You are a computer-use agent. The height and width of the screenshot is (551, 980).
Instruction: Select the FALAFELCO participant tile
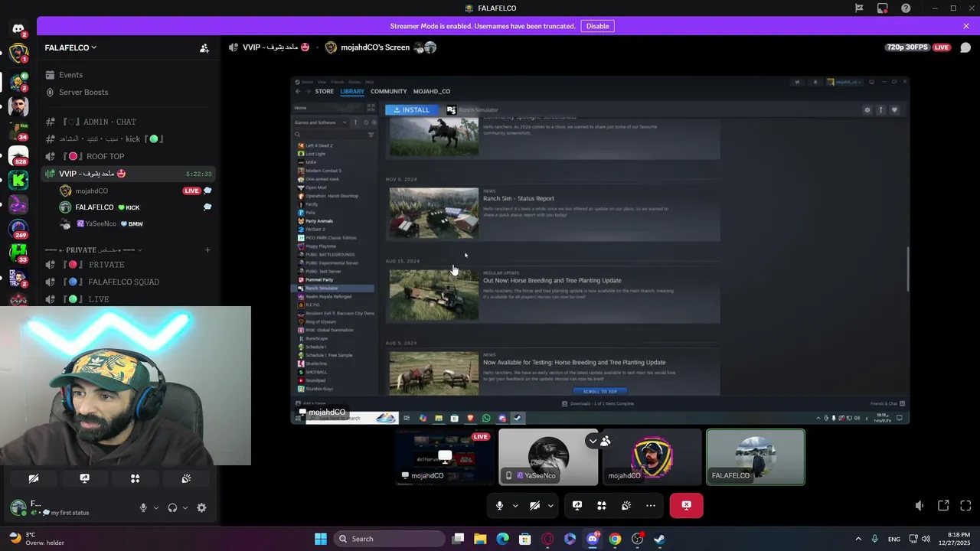pyautogui.click(x=756, y=457)
